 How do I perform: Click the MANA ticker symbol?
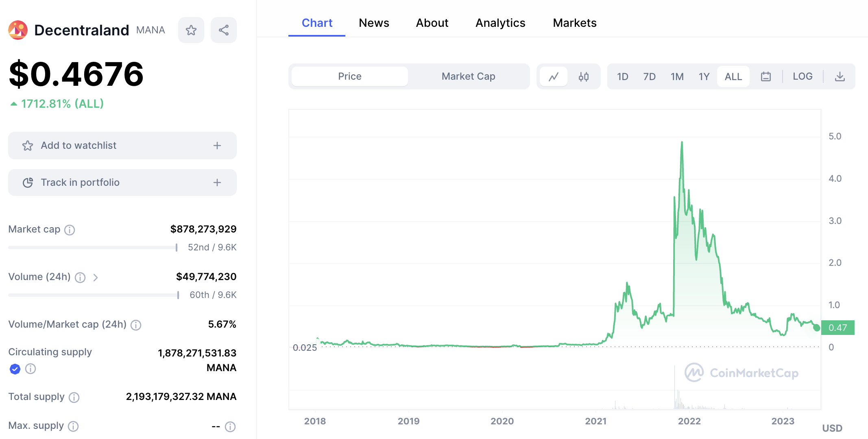150,30
